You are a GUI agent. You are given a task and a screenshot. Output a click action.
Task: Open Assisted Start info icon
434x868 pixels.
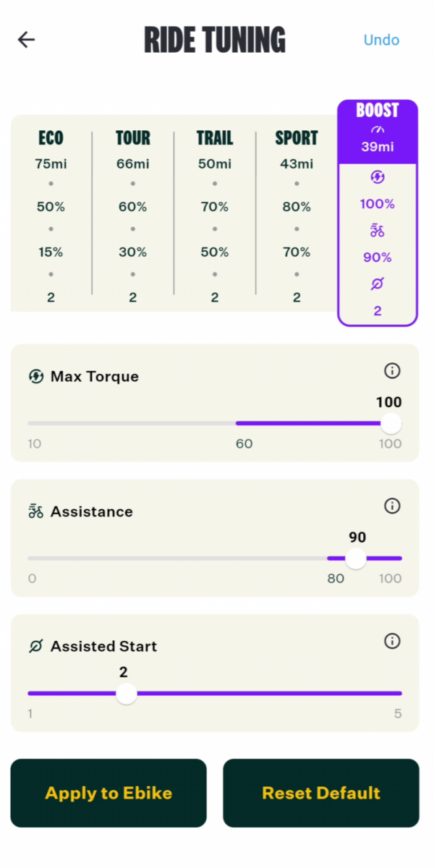pos(392,641)
